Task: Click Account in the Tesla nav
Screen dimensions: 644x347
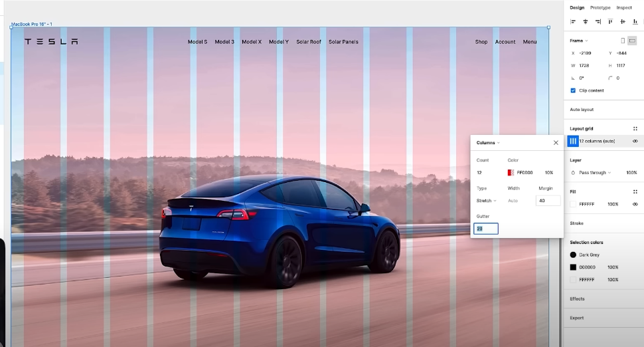Action: 505,41
